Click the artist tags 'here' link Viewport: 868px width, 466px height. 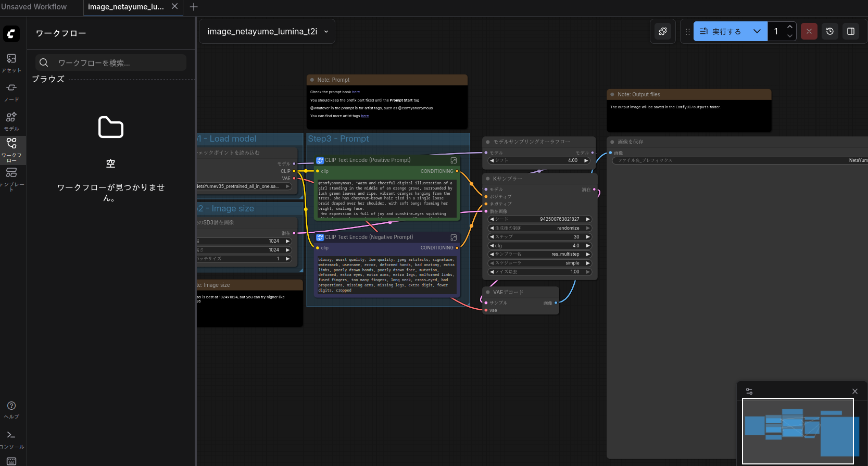tap(365, 116)
